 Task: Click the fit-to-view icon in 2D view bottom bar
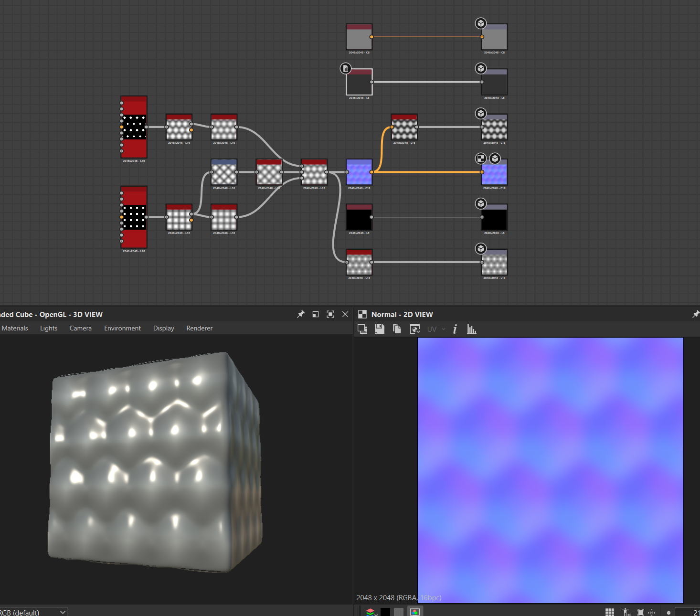tap(641, 612)
